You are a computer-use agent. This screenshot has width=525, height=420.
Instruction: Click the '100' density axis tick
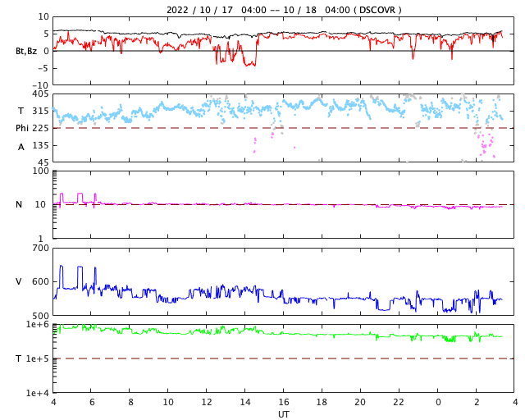[x=40, y=171]
